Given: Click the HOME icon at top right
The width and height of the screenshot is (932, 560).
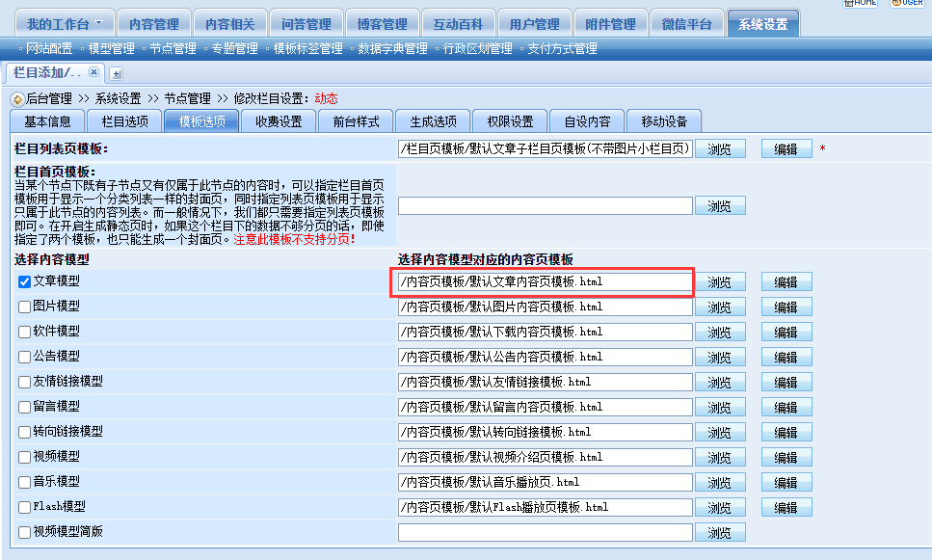Looking at the screenshot, I should (x=862, y=3).
